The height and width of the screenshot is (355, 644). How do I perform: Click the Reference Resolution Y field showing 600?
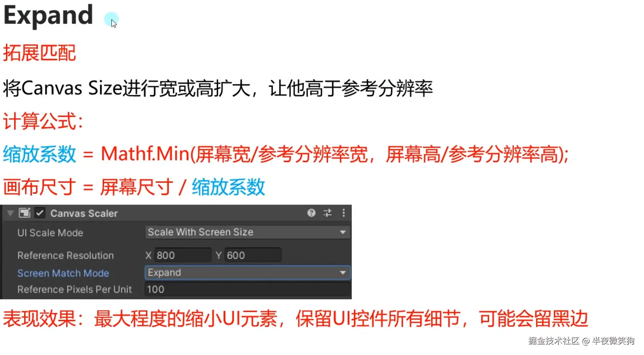pos(253,255)
